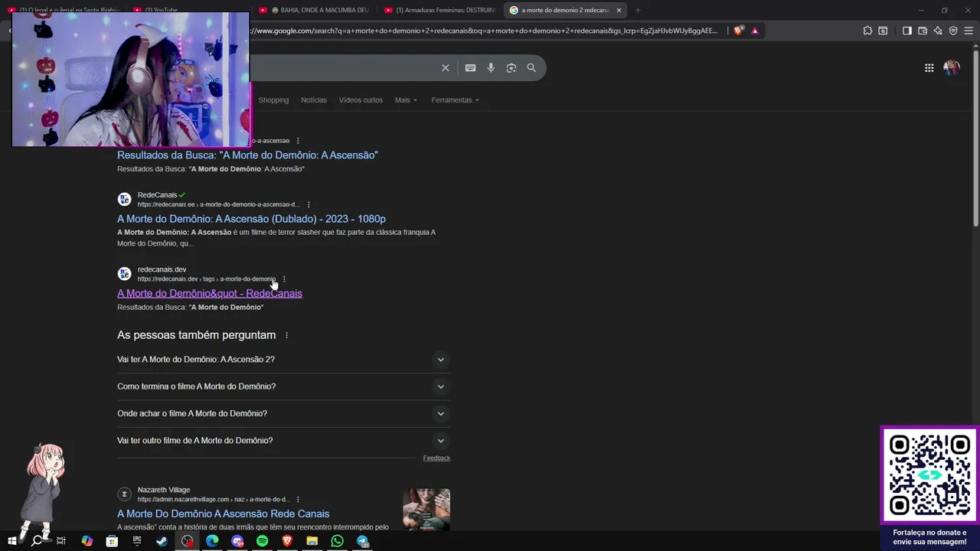Open "Resultados da Busca: A Morte do Demônio: A Ascensão"
This screenshot has width=980, height=551.
[x=247, y=155]
